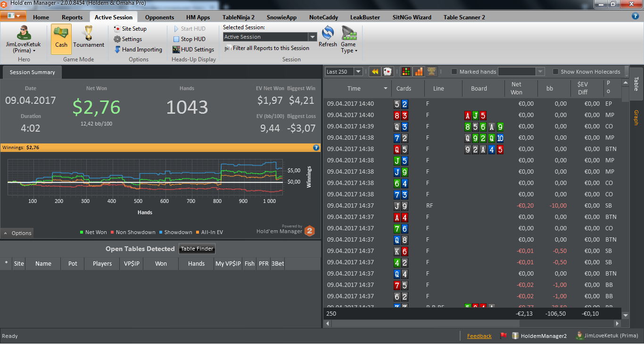Click Filter all Reports to this Session

[267, 48]
